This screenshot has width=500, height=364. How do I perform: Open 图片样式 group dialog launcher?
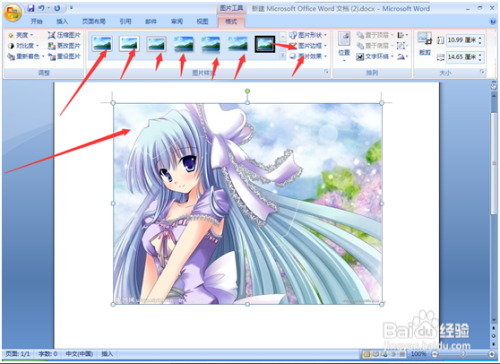(326, 72)
